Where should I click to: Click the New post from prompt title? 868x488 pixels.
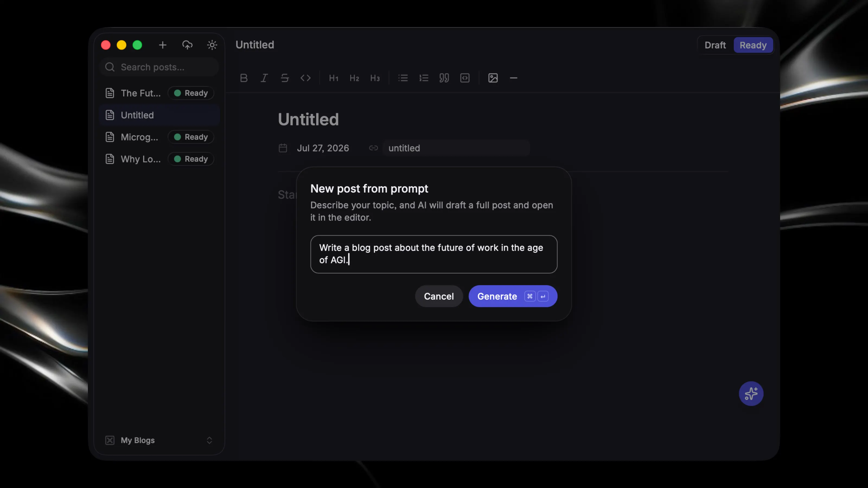(x=369, y=189)
